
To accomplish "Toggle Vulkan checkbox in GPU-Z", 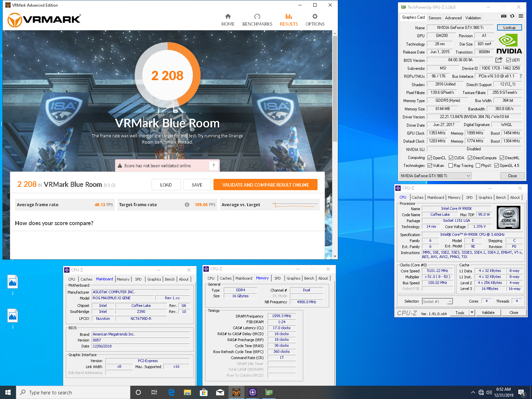I will tap(430, 166).
